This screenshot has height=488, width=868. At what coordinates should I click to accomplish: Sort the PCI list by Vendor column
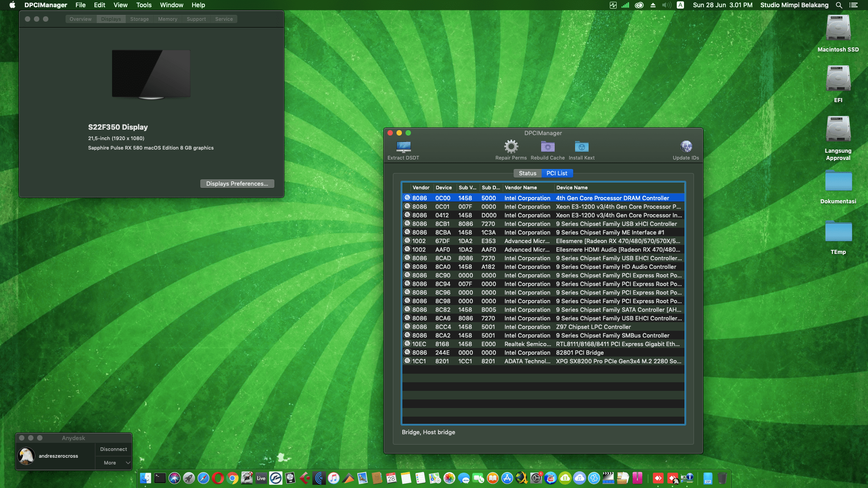421,188
